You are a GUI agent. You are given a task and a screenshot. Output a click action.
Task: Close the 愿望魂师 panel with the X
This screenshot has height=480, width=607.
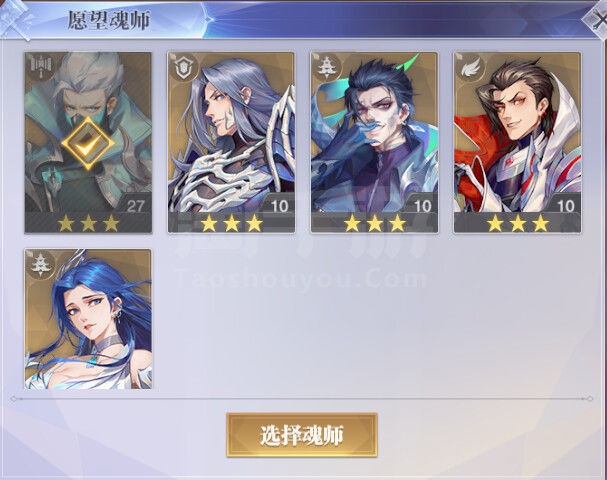point(597,19)
